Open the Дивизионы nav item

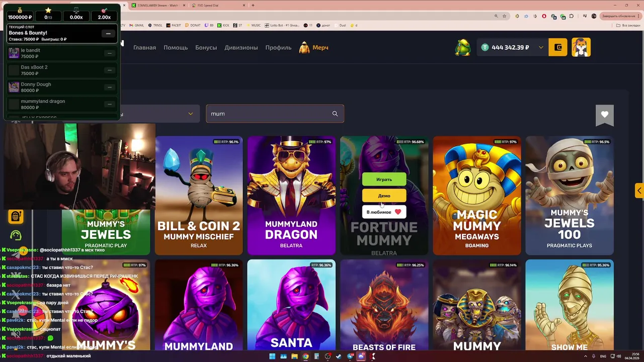pyautogui.click(x=241, y=47)
